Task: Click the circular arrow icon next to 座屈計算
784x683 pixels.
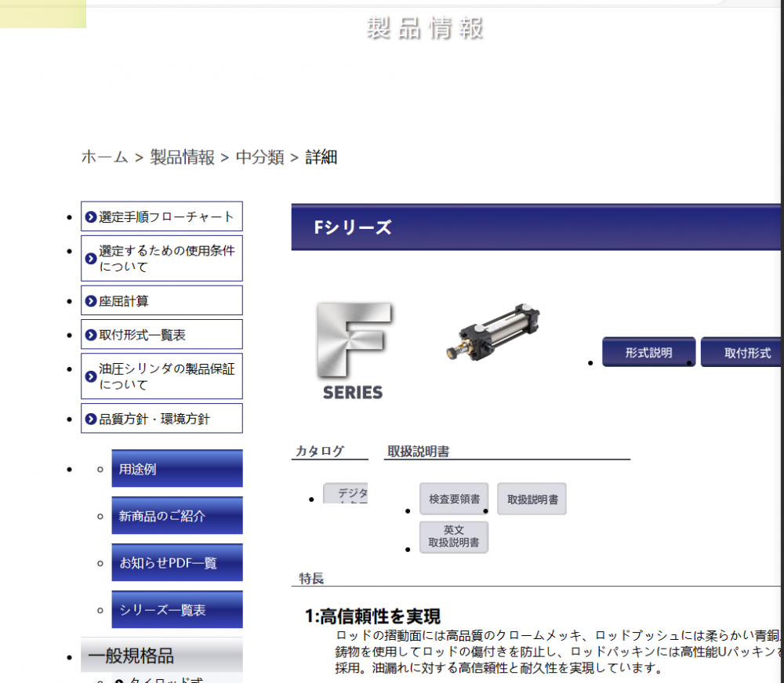Action: tap(90, 300)
